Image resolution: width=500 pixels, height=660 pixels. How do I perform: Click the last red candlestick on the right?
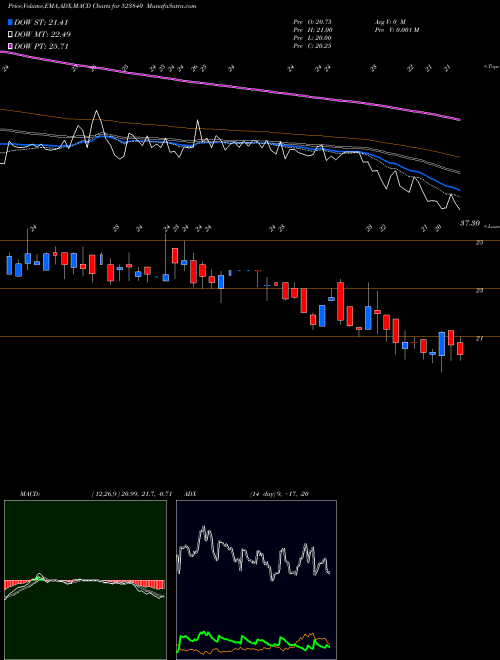460,349
